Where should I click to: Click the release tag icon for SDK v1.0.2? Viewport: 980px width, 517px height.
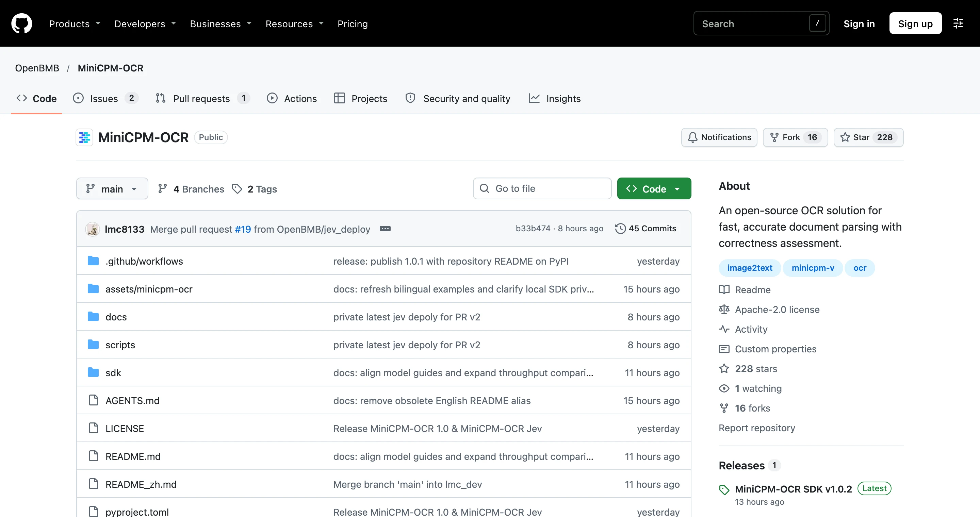pyautogui.click(x=724, y=490)
